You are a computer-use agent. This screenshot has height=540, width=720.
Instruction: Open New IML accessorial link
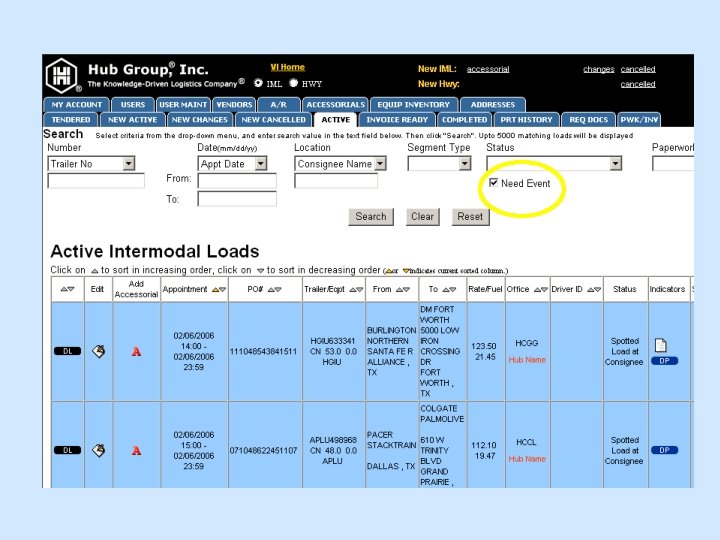coord(488,69)
